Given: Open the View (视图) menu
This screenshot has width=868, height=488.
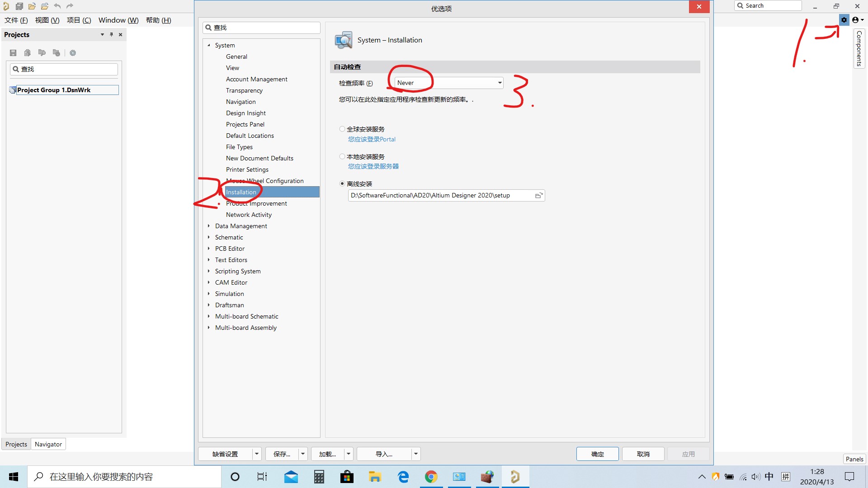Looking at the screenshot, I should pyautogui.click(x=47, y=20).
